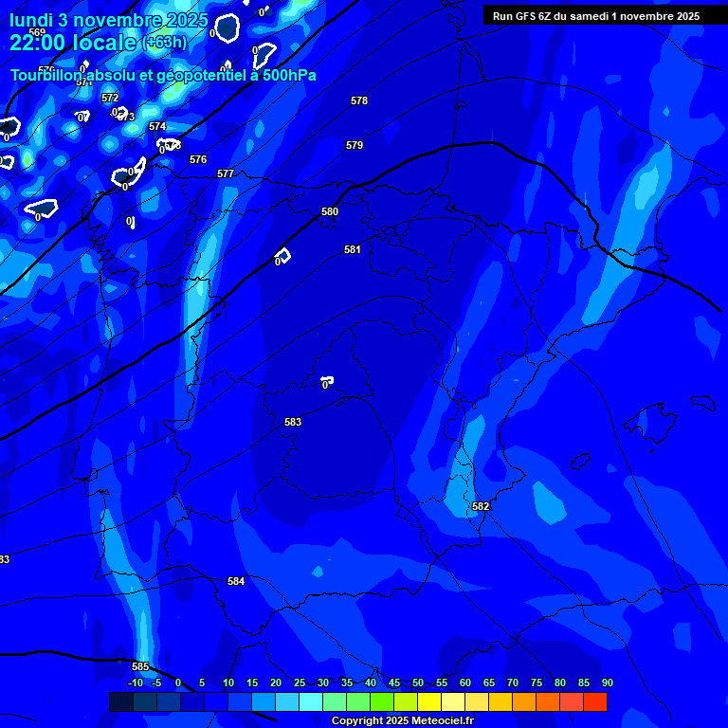This screenshot has height=728, width=728.
Task: Click the 582 contour label near the coast
Action: tap(481, 507)
